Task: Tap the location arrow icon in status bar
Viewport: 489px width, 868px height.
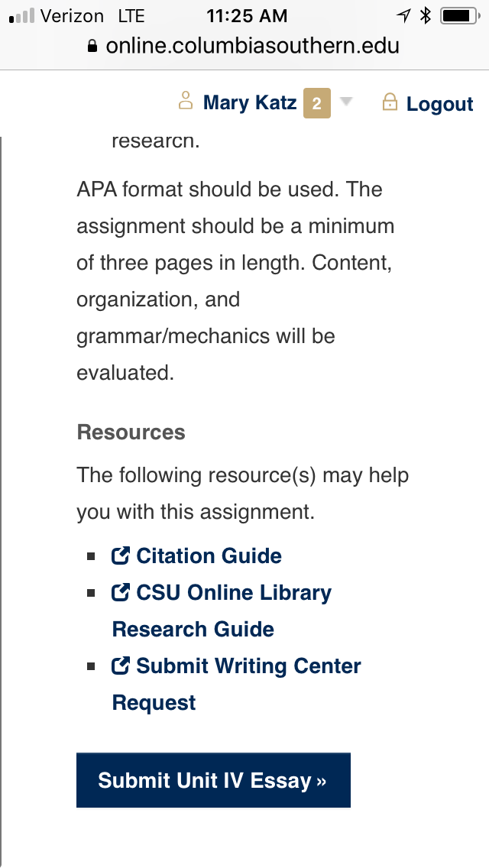Action: 403,16
